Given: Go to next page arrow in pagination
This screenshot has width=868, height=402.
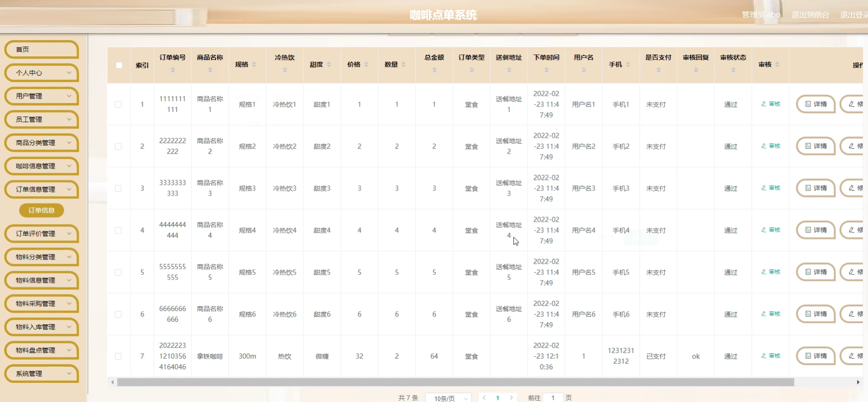Looking at the screenshot, I should (511, 398).
